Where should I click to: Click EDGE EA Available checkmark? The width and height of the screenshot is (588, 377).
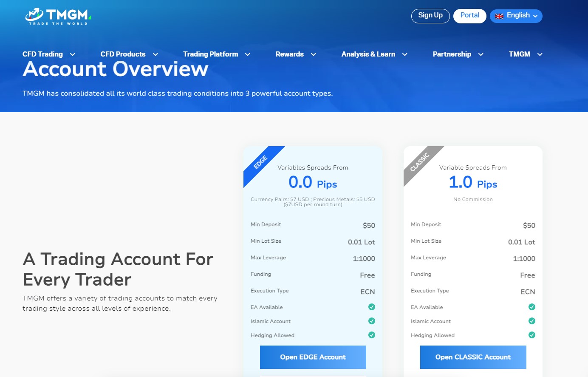(x=372, y=307)
